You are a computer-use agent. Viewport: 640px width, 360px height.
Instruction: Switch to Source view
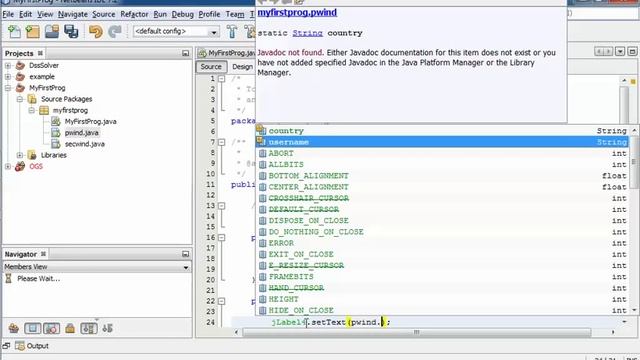(211, 67)
